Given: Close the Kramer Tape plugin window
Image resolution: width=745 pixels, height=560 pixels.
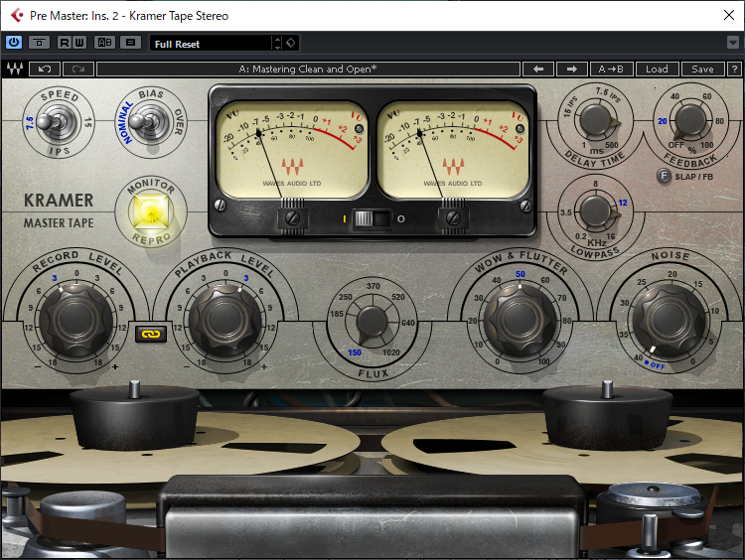Looking at the screenshot, I should [729, 15].
